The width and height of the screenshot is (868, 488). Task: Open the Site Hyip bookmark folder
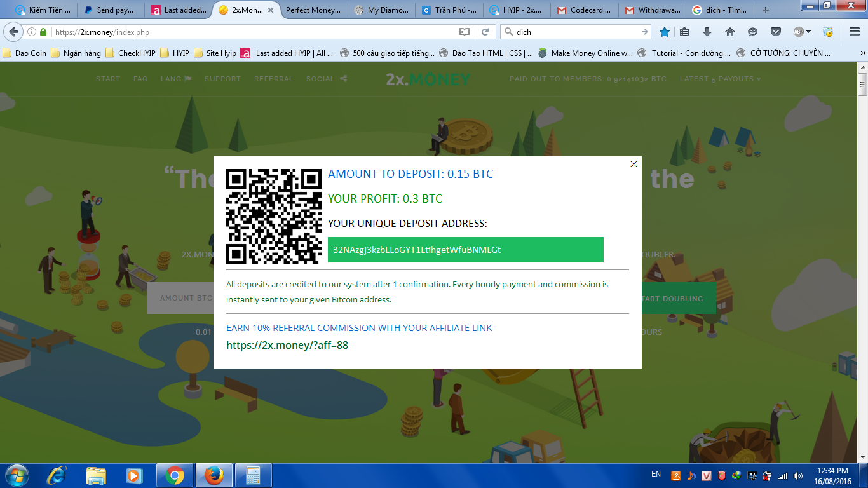(215, 53)
